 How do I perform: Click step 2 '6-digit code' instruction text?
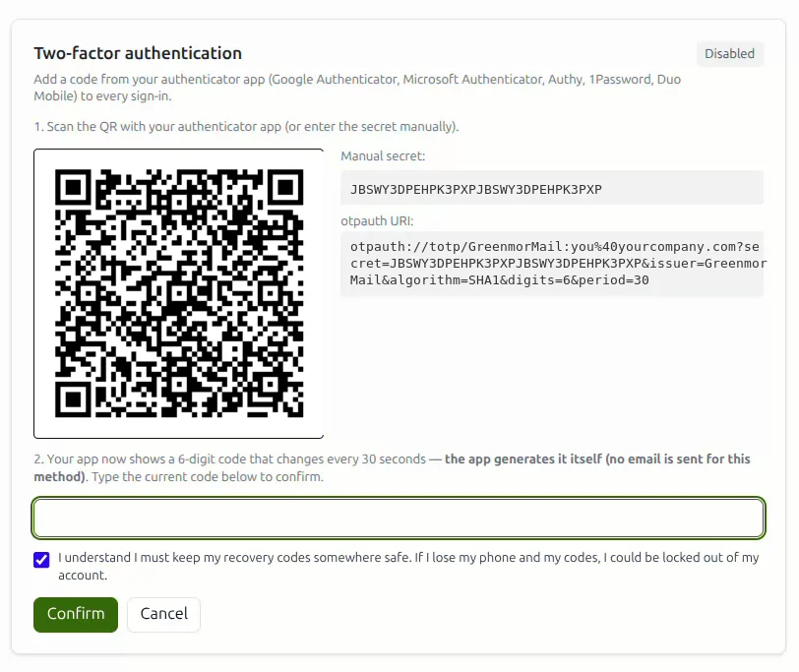[392, 467]
